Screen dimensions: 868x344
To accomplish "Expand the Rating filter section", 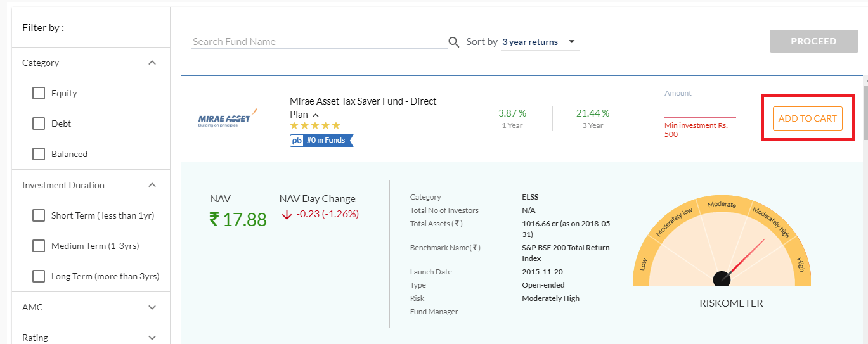I will [152, 338].
